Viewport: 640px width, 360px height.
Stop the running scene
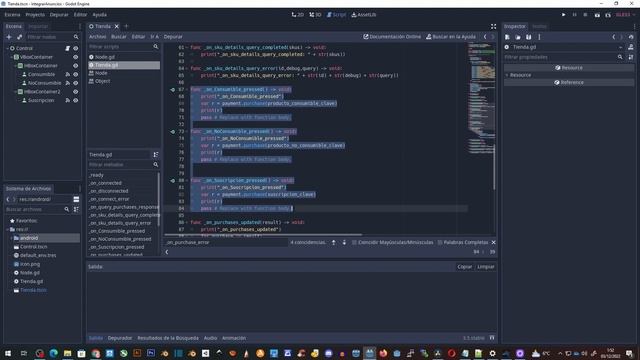click(585, 15)
